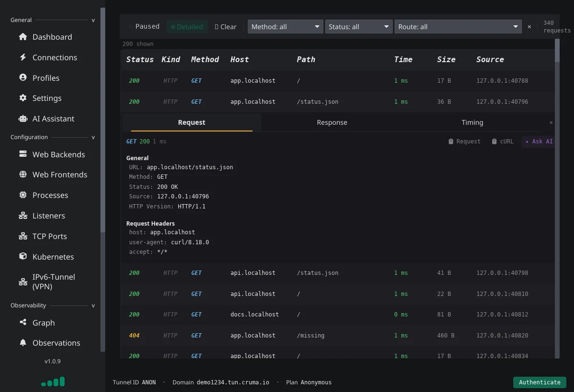
Task: Select the docs.localhost request row
Action: [x=338, y=315]
